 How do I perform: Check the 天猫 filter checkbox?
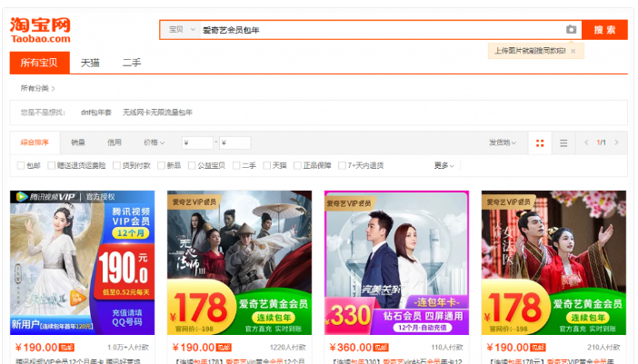click(267, 165)
